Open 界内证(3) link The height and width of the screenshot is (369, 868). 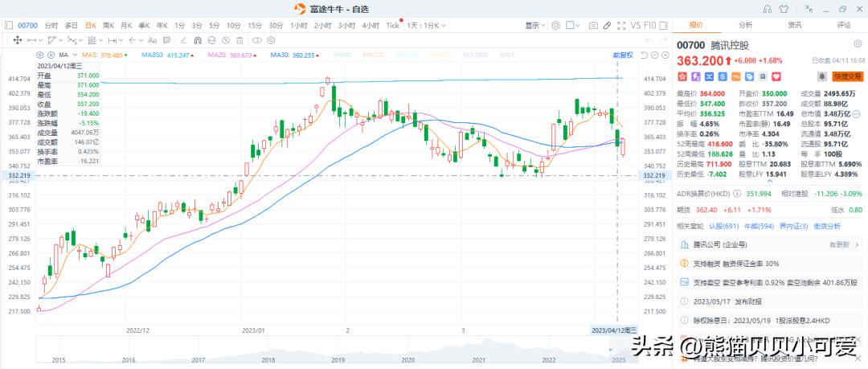(792, 226)
